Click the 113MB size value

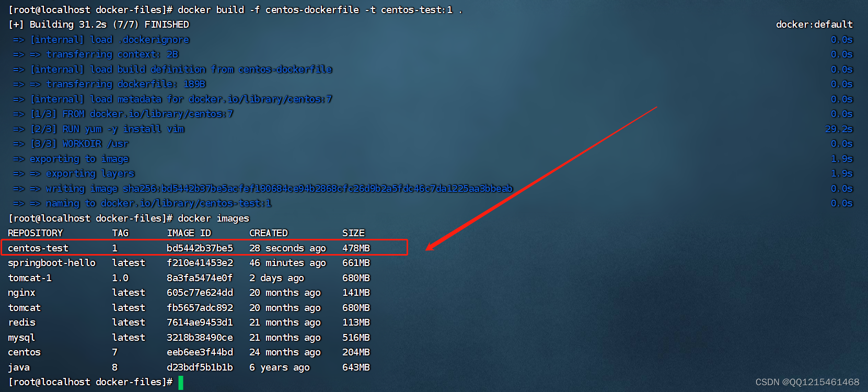tap(356, 322)
